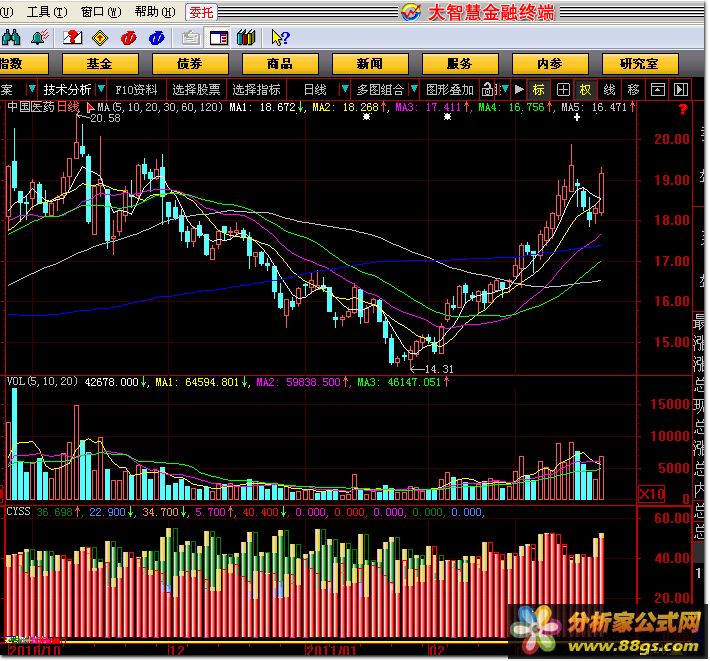The image size is (710, 661).
Task: Expand the 日线 period dropdown arrow
Action: pyautogui.click(x=345, y=89)
